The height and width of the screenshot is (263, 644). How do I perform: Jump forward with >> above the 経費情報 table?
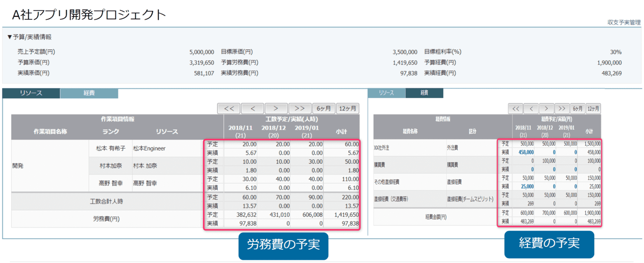(562, 108)
